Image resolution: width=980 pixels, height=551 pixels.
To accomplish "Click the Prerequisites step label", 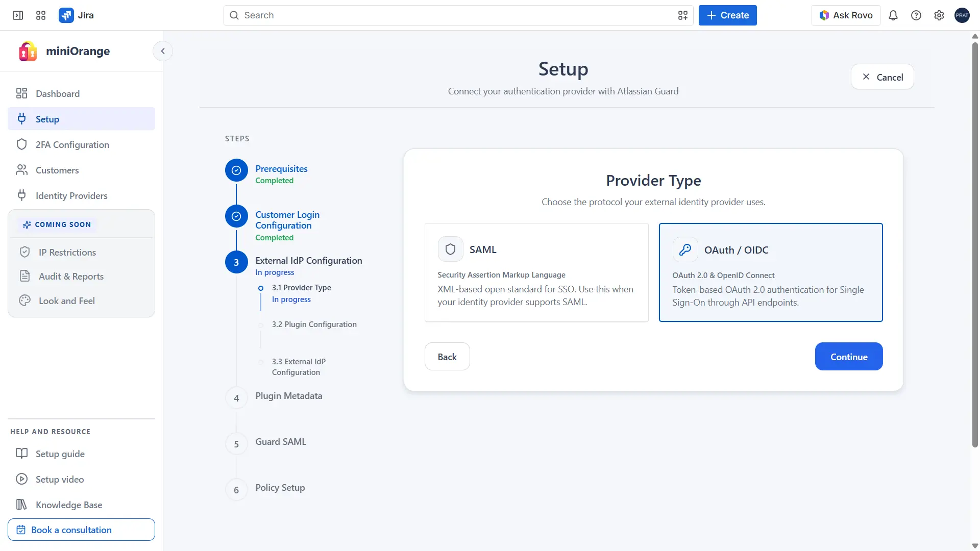I will (282, 169).
